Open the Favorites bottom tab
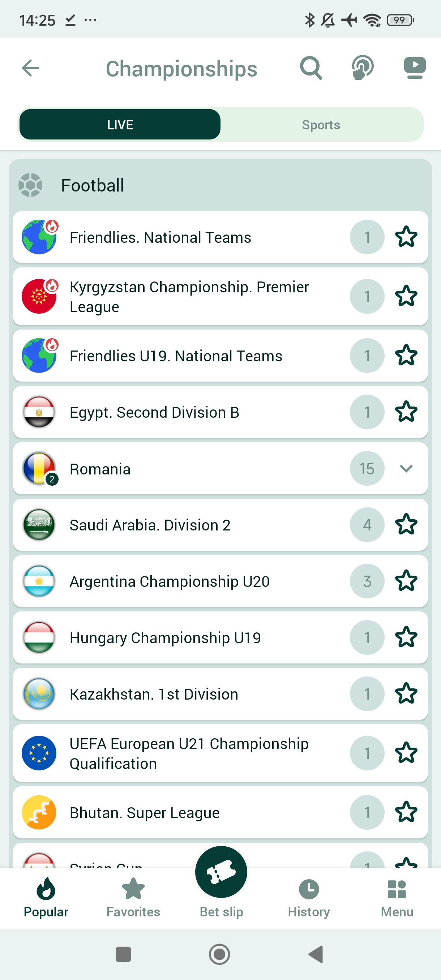Viewport: 441px width, 980px height. pyautogui.click(x=133, y=896)
